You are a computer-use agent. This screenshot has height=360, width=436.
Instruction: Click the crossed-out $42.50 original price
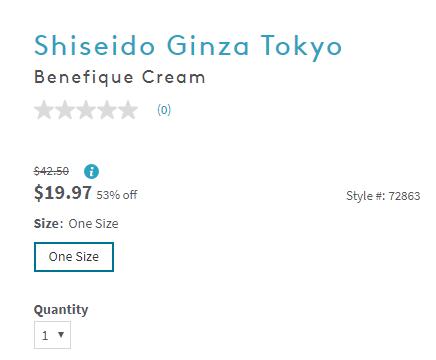pos(51,171)
